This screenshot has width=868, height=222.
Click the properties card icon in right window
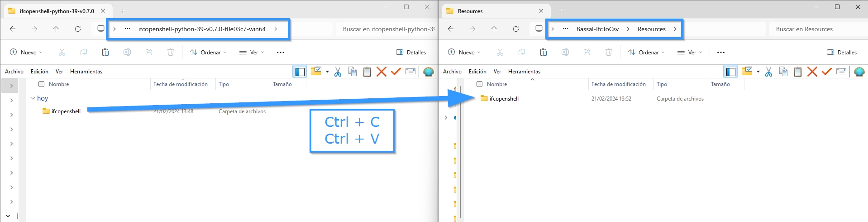pos(841,72)
